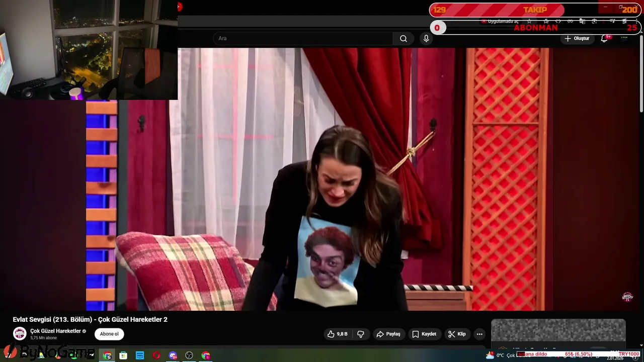
Task: Open Prime Video from taskbar
Action: 140,355
